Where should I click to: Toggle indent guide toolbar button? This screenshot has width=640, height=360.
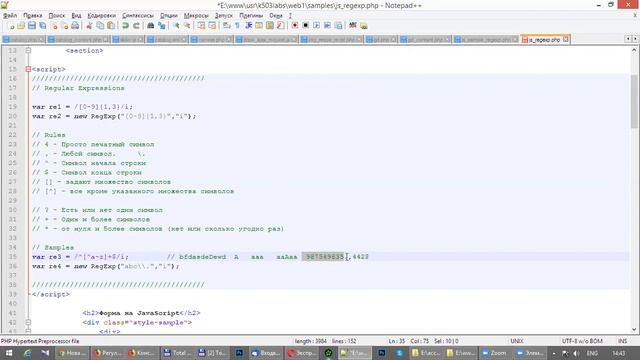[x=248, y=26]
